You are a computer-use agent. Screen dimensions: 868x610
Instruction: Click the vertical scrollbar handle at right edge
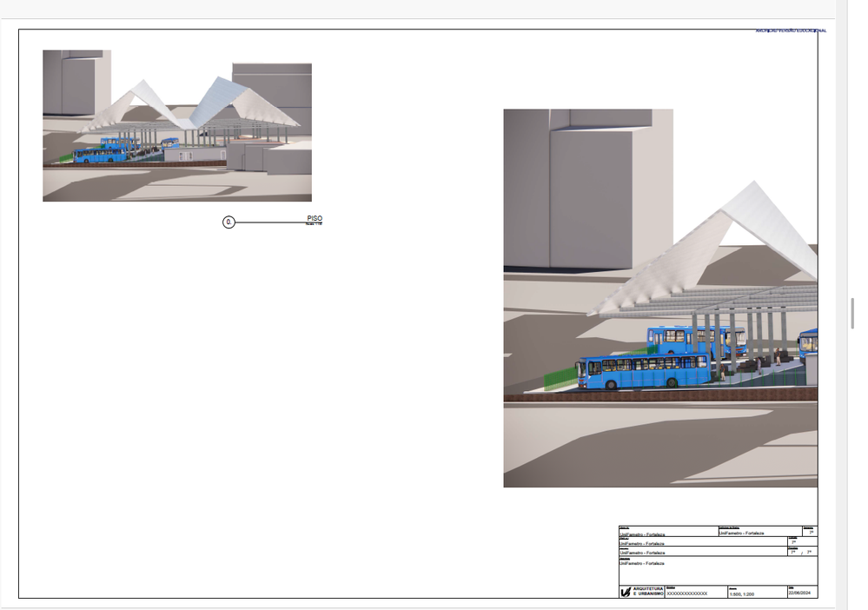click(x=852, y=314)
